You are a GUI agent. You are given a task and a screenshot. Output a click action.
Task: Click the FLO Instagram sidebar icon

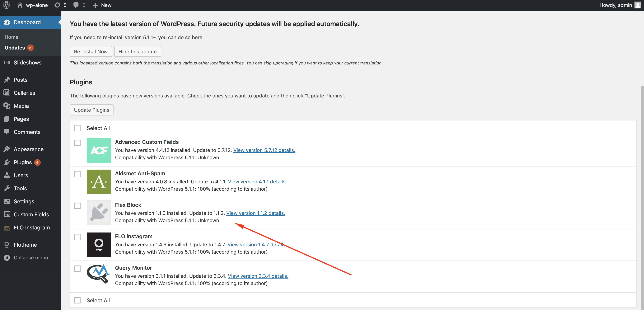(x=7, y=228)
